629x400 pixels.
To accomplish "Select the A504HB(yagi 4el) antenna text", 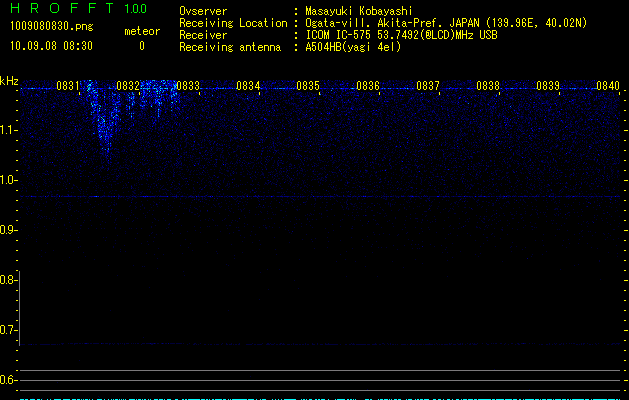I will click(x=353, y=47).
